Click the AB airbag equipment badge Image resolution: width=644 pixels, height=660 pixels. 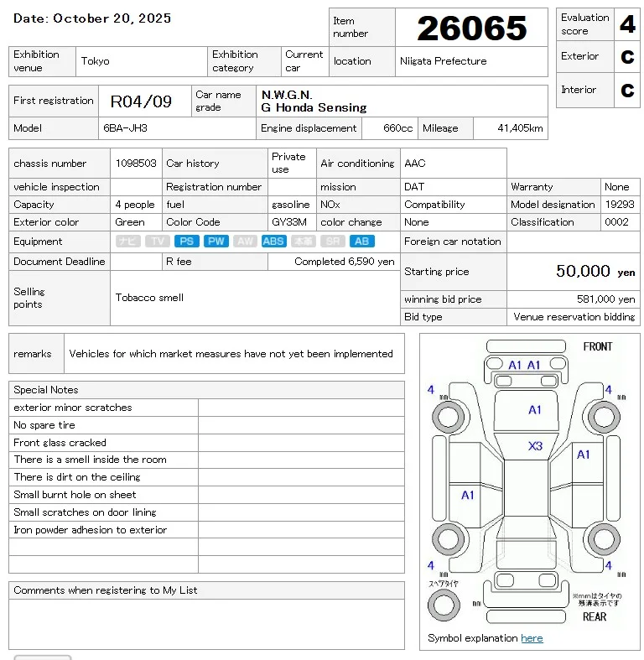pyautogui.click(x=361, y=242)
